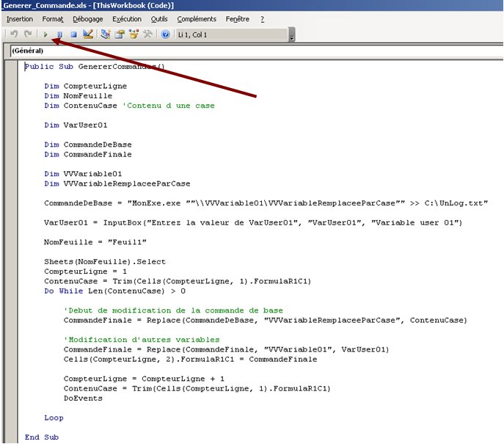Open the Exécution menu
504x444 pixels.
point(126,19)
